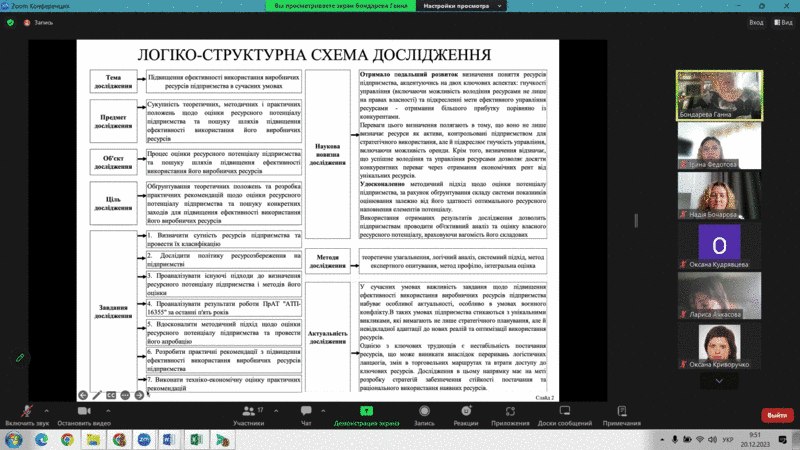The image size is (800, 450).
Task: Start Демонстрация экрана screen sharing
Action: (366, 415)
